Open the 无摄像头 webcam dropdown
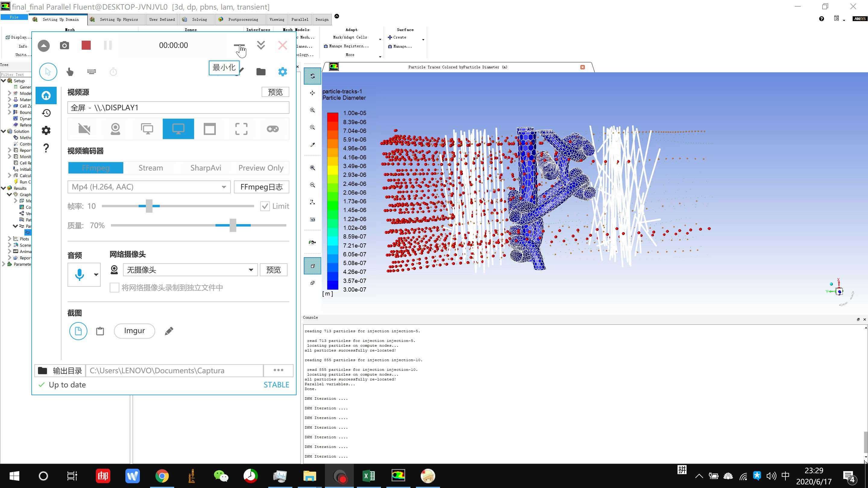The image size is (868, 488). coord(190,270)
